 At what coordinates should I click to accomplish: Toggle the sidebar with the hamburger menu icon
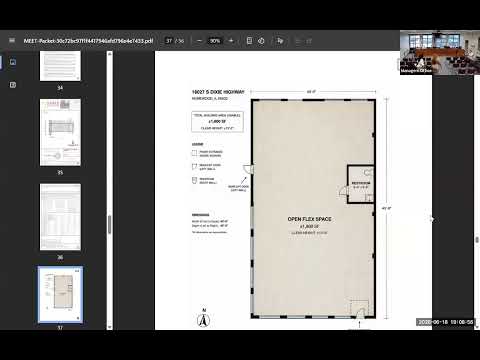coord(12,41)
